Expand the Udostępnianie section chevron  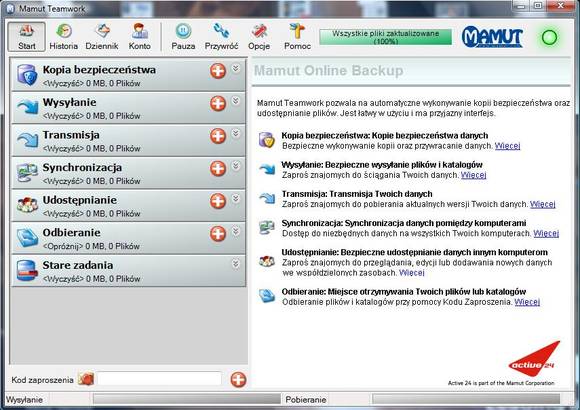pos(236,198)
